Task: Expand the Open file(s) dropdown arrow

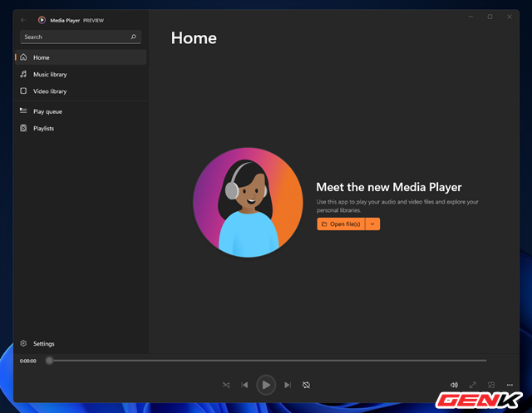Action: coord(372,224)
